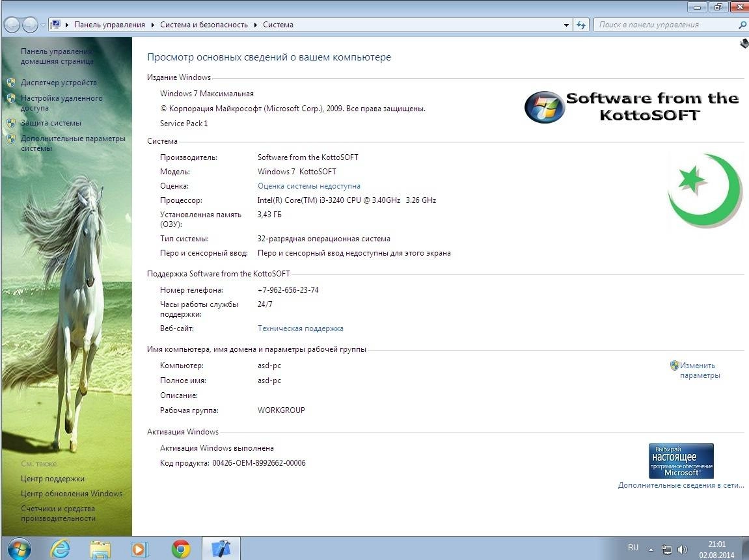This screenshot has height=560, width=749.
Task: Open Дополнительные параметры системы
Action: [73, 143]
